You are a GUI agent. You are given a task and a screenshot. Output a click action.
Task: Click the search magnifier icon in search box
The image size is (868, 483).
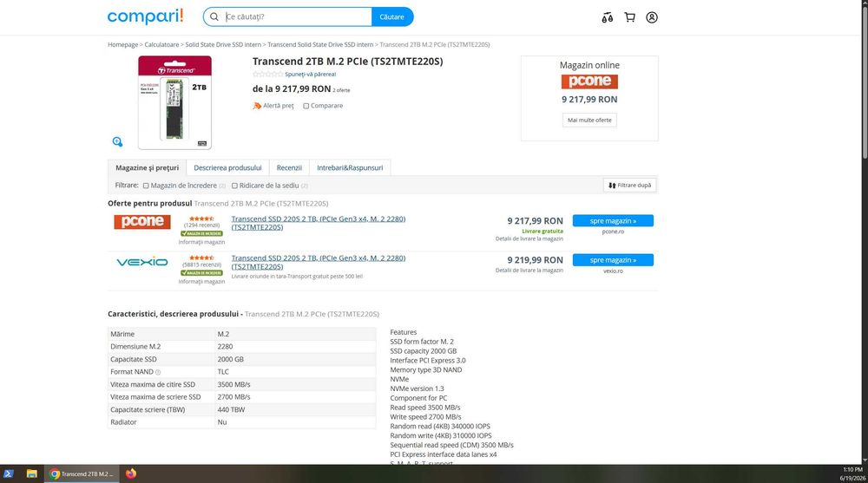pos(214,17)
